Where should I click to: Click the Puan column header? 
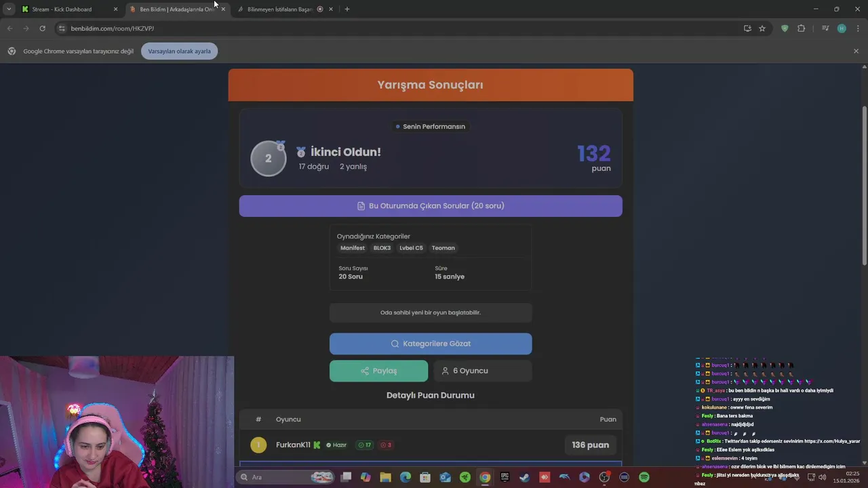pyautogui.click(x=608, y=420)
